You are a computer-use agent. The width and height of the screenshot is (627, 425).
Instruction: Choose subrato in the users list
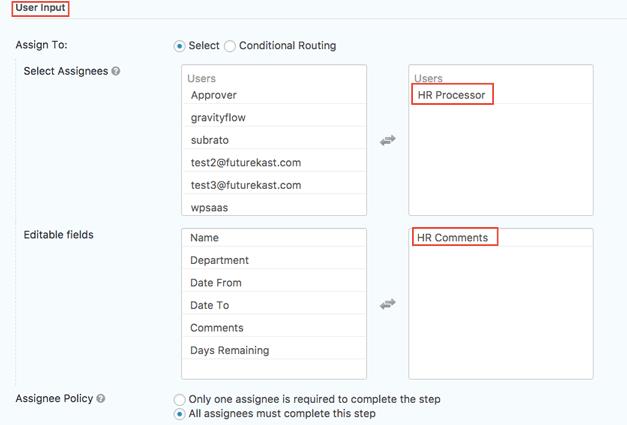coord(210,140)
